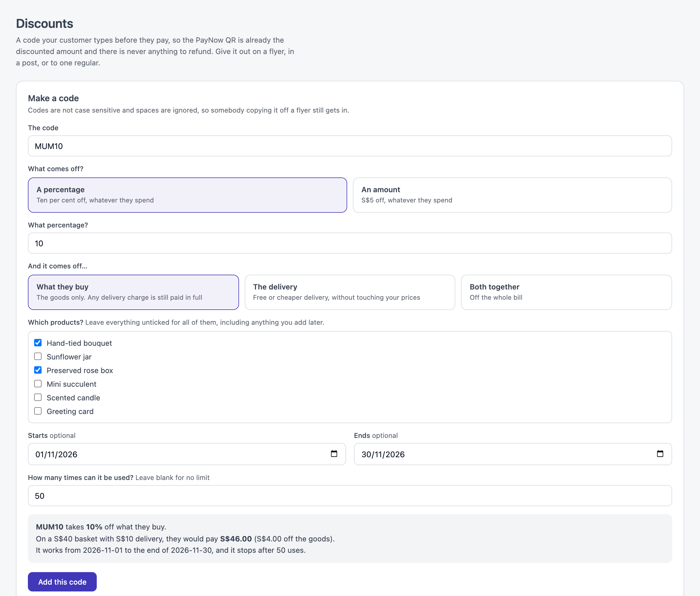
Task: Choose 'What they buy' as discount target
Action: (x=133, y=292)
